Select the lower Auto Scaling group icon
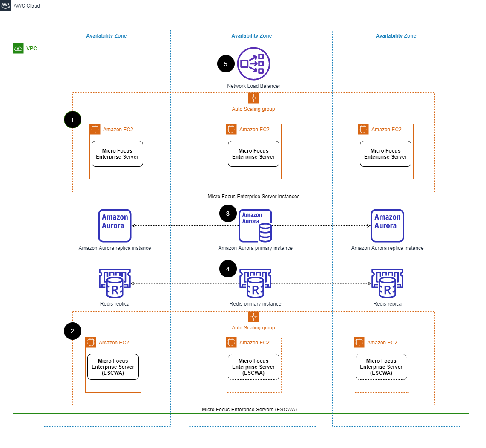 pos(253,317)
